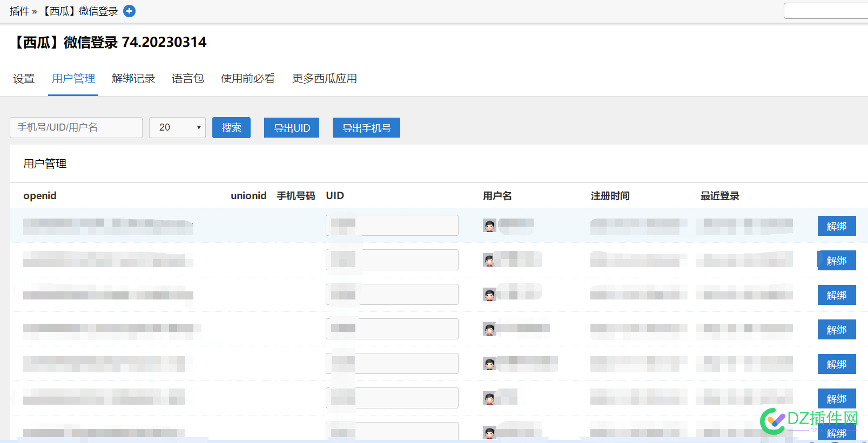
Task: Open the 解绑记录 tab
Action: tap(133, 79)
